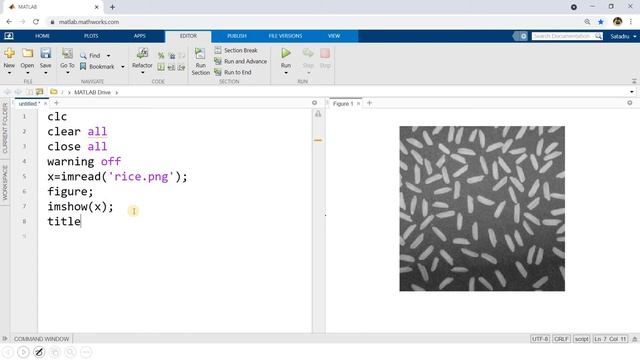
Task: Close the untitled editor tab
Action: click(x=45, y=104)
